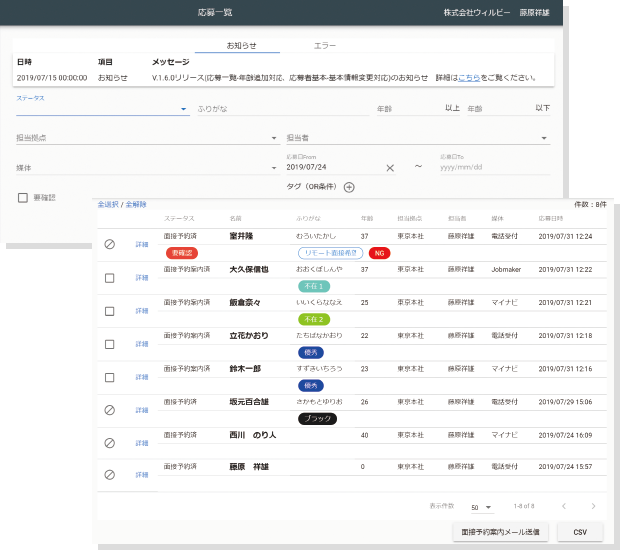Go to previous page of results
This screenshot has width=620, height=550.
click(564, 507)
